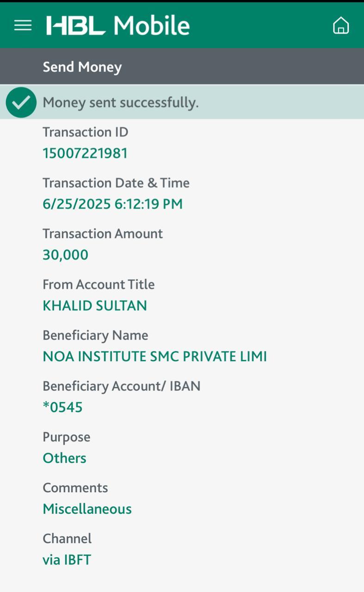The image size is (364, 592).
Task: Select the Send Money header title
Action: [x=82, y=67]
